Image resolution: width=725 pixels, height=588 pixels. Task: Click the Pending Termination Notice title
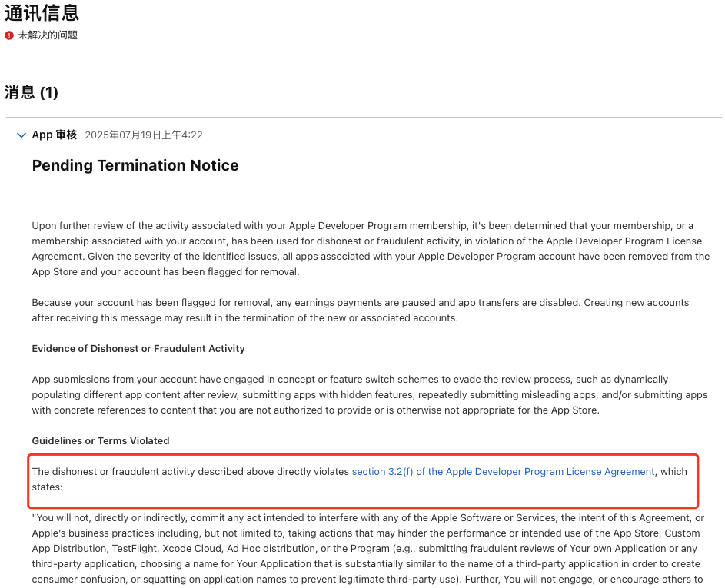[135, 165]
